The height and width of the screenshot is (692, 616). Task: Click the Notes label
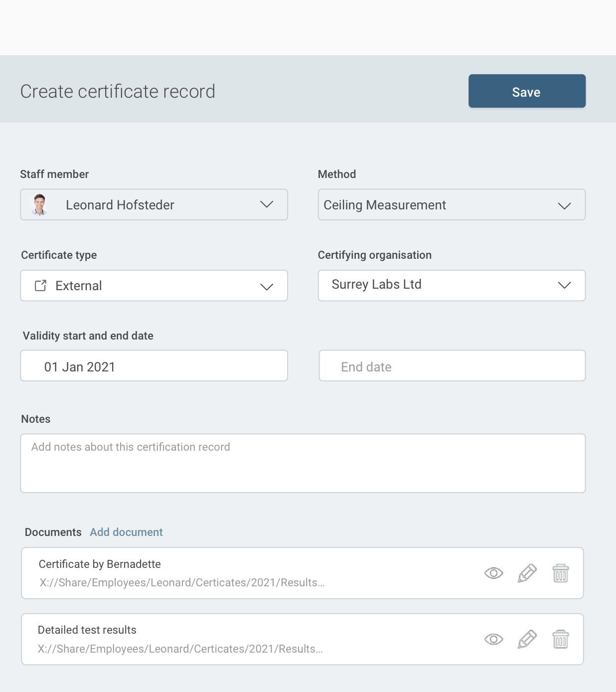pos(36,419)
